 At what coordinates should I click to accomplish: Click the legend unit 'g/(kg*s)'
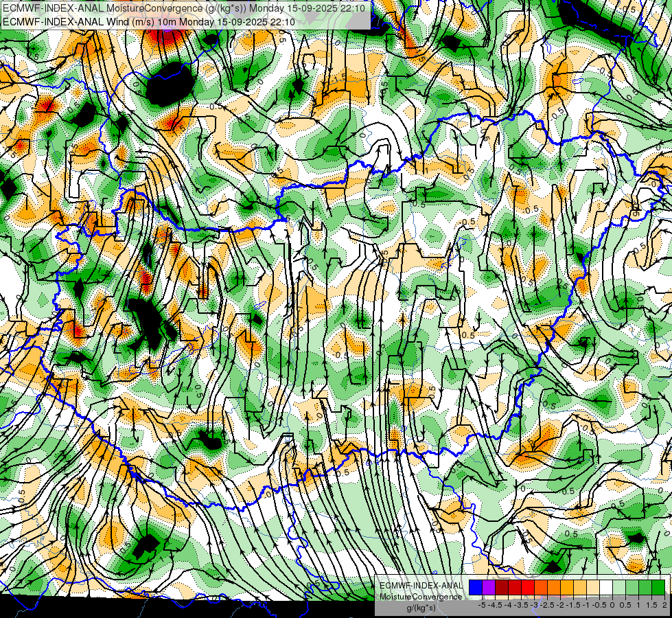(x=421, y=608)
